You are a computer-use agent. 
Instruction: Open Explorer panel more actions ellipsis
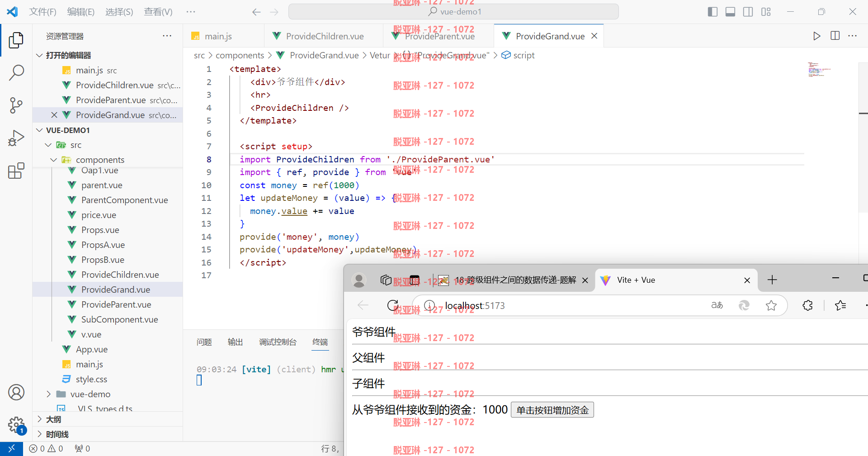[167, 36]
